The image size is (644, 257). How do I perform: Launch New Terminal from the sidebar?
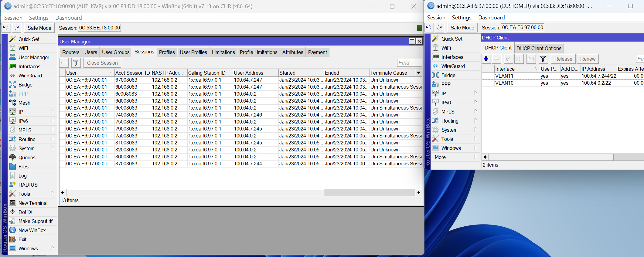point(33,203)
